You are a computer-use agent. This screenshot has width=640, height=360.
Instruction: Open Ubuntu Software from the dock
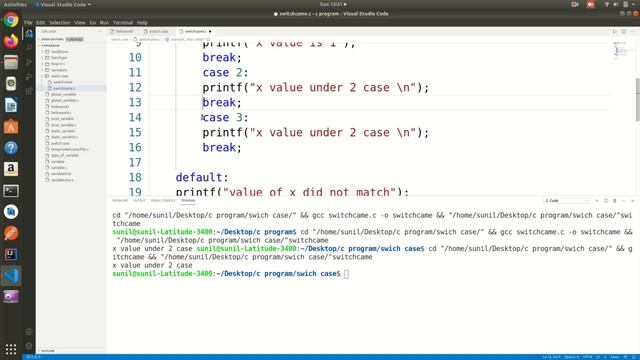tap(11, 127)
